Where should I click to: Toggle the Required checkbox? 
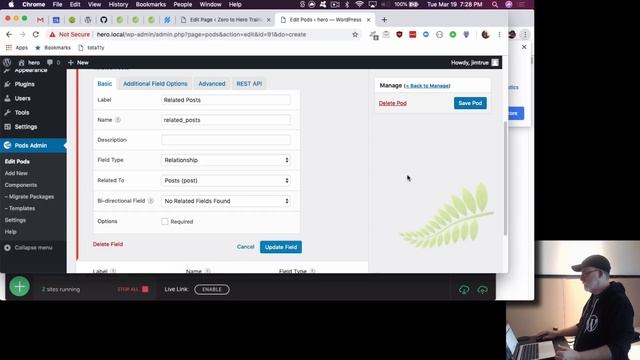[164, 222]
